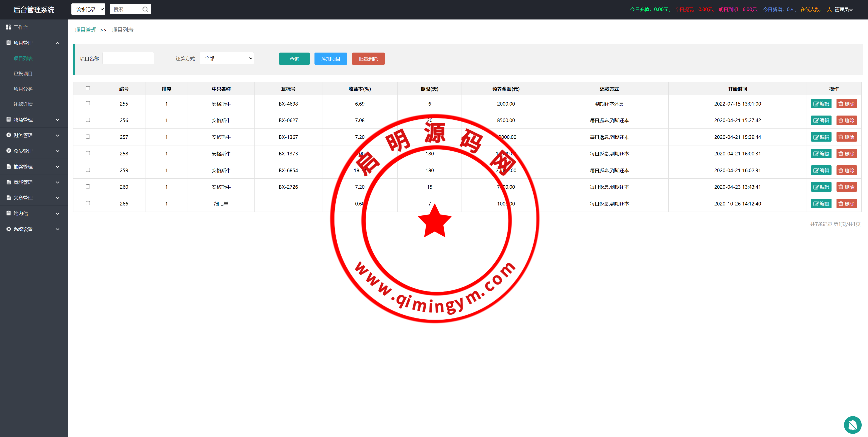Open the 已投项目 submenu item
This screenshot has width=868, height=437.
[x=23, y=73]
